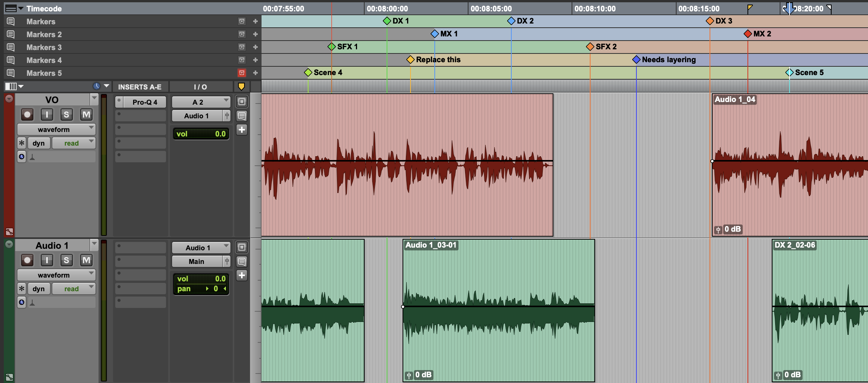Viewport: 868px width, 383px height.
Task: Open the Timecode ruler view menu
Action: (14, 8)
